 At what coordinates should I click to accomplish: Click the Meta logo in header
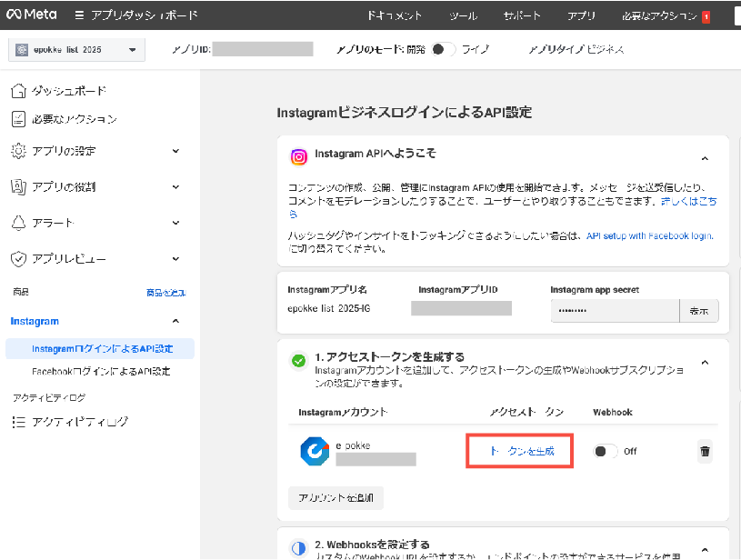(32, 15)
